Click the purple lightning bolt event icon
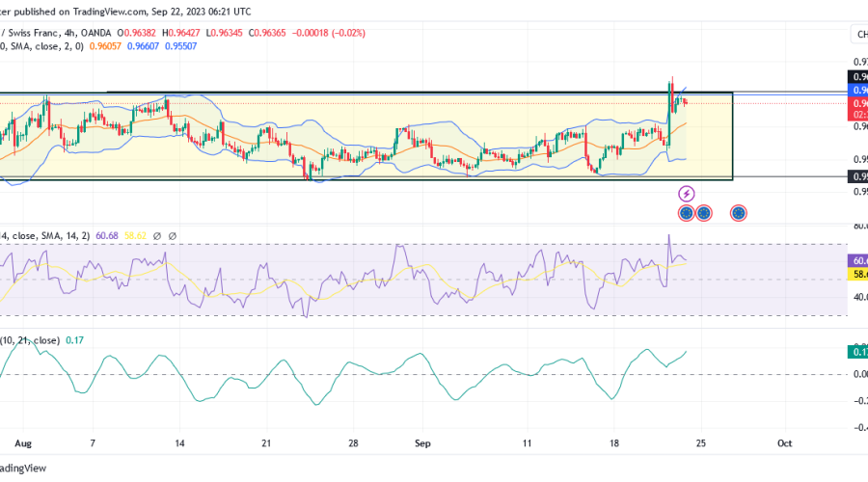The image size is (868, 482). tap(687, 194)
